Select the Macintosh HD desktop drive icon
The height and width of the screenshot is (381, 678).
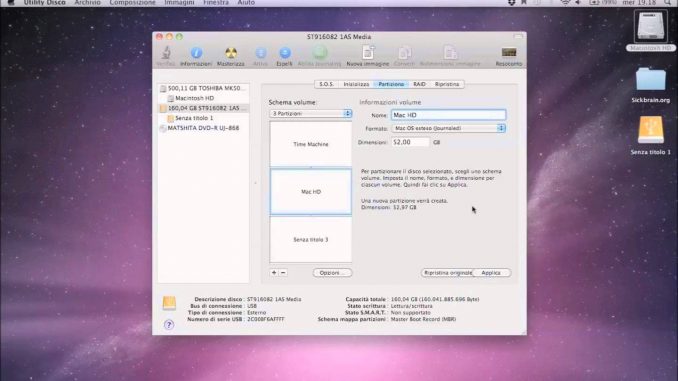650,27
